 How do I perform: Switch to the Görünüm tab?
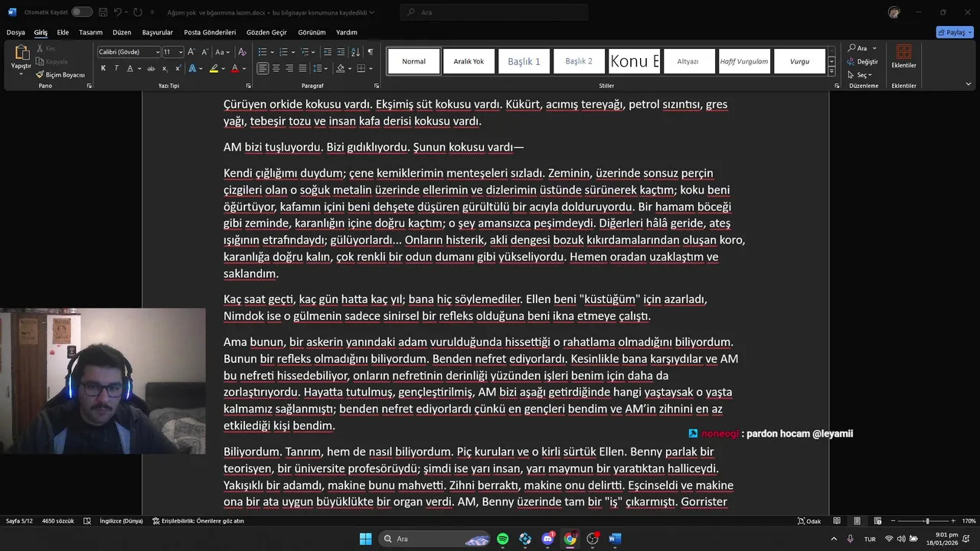pos(312,32)
